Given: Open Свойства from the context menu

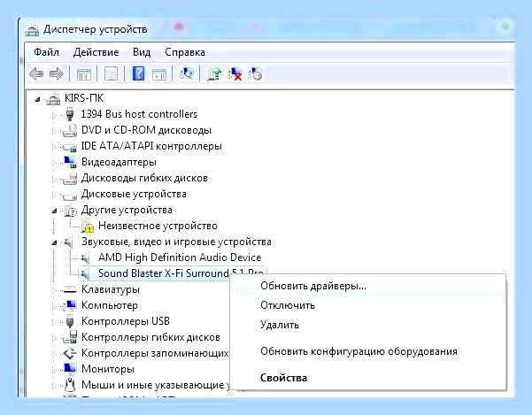Looking at the screenshot, I should (368, 378).
